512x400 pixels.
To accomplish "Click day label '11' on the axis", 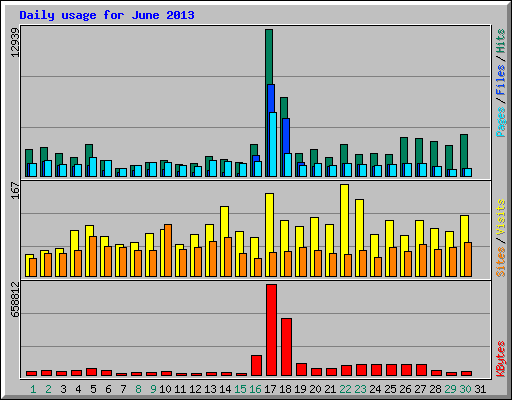I will point(180,389).
